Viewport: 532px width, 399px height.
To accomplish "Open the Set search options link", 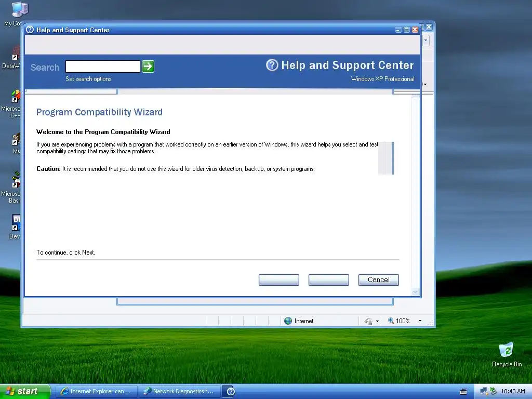I will coord(88,79).
